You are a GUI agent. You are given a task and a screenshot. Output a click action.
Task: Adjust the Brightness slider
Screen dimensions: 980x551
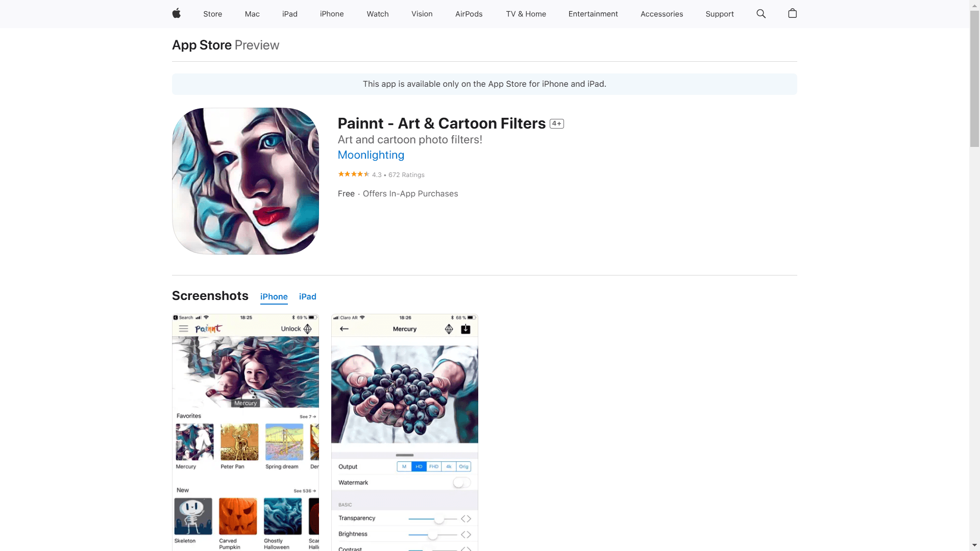tap(433, 535)
